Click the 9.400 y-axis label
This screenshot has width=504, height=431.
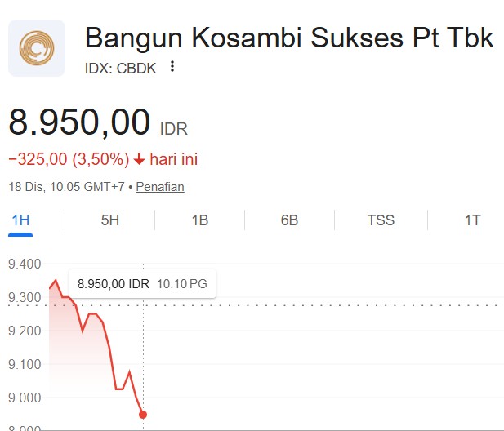tap(24, 264)
